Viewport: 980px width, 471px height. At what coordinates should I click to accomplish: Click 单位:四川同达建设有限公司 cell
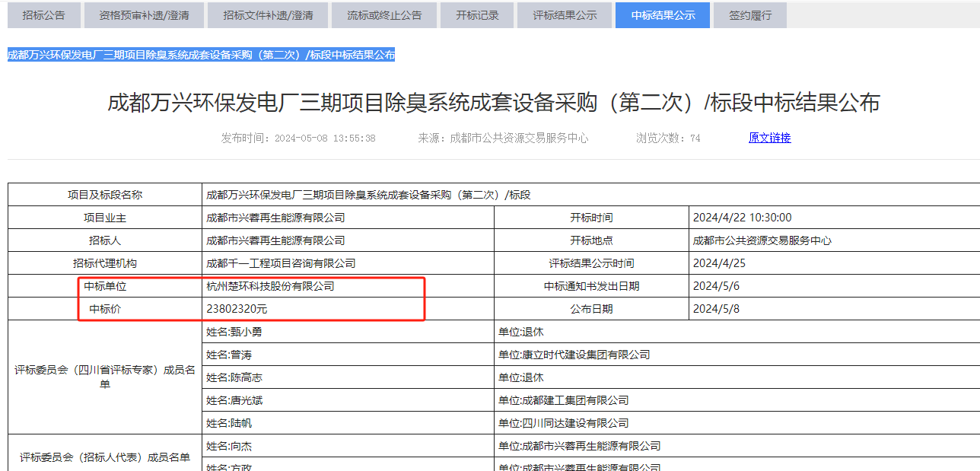pyautogui.click(x=737, y=423)
